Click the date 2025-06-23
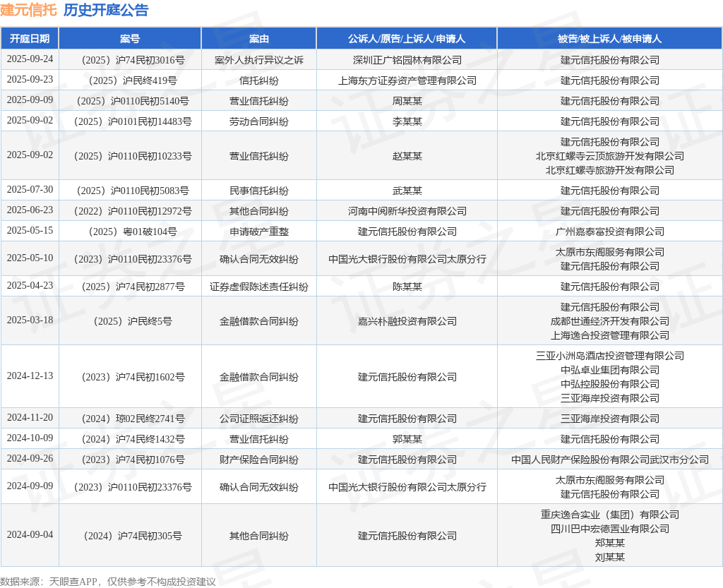This screenshot has width=723, height=588. click(x=30, y=210)
